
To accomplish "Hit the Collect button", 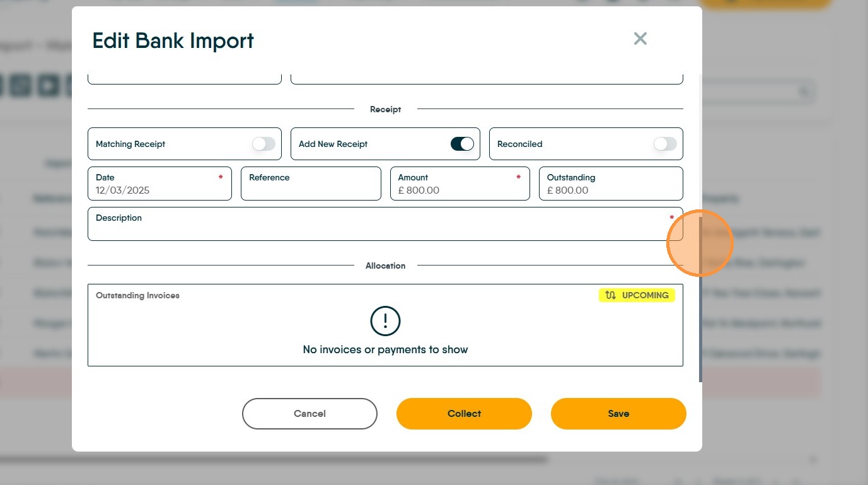I will pos(464,414).
